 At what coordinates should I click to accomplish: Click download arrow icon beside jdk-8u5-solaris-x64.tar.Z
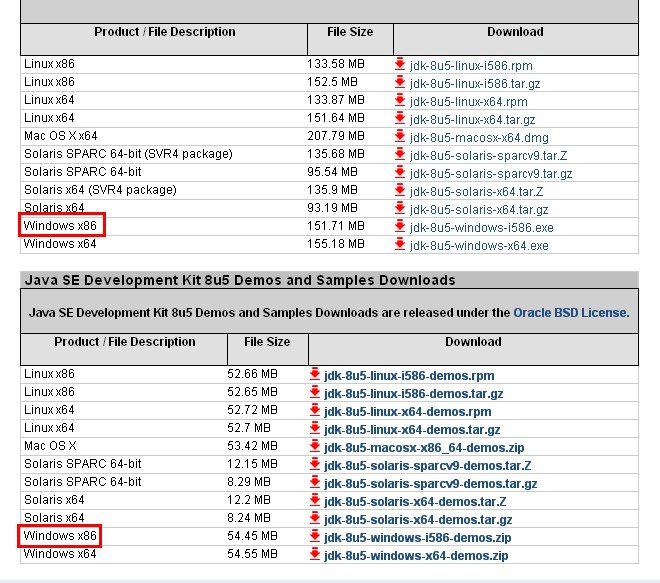tap(400, 190)
